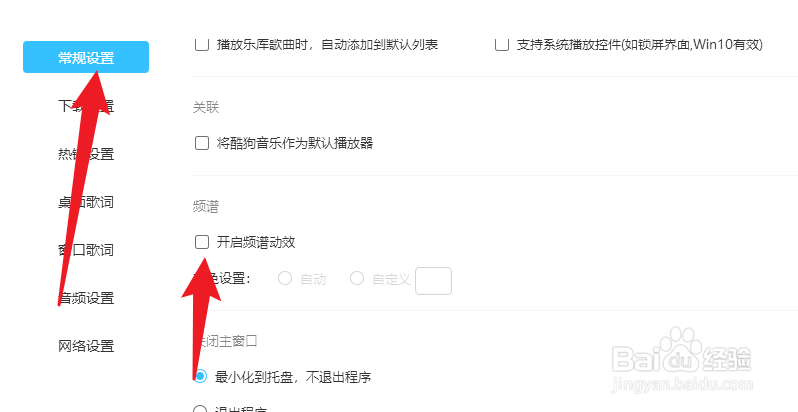This screenshot has height=412, width=798.
Task: Select 网络设置 in the sidebar
Action: coord(86,346)
